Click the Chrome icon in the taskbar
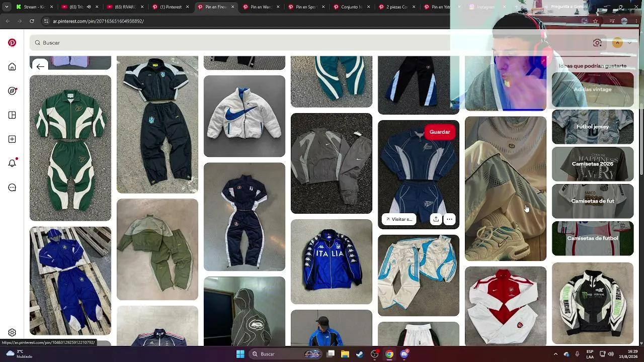Image resolution: width=644 pixels, height=362 pixels. click(389, 354)
